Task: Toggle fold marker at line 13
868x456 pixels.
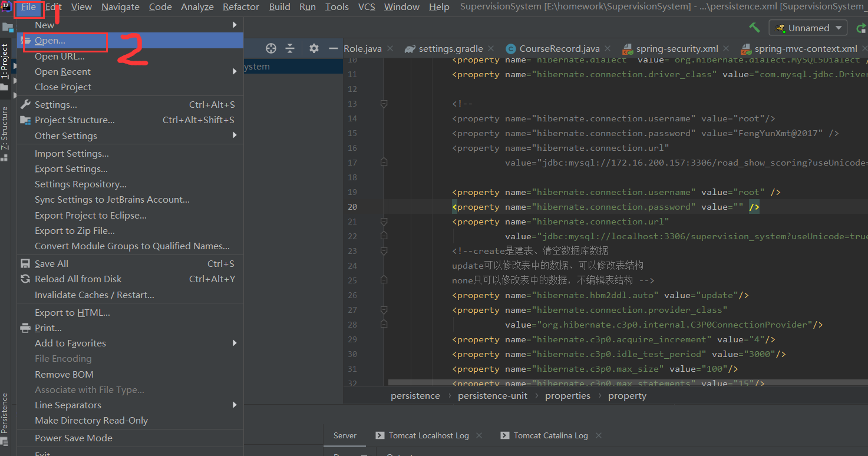Action: [384, 104]
